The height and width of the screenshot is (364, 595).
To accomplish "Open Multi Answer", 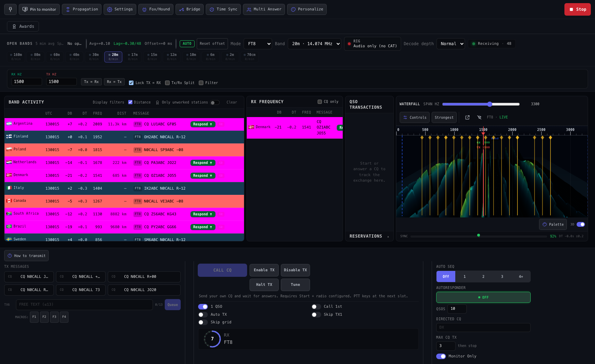I will point(264,9).
